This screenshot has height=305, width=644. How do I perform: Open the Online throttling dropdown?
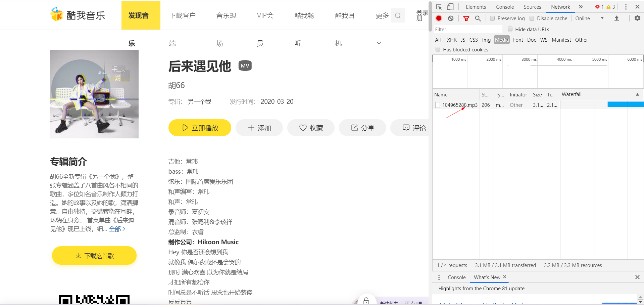click(590, 18)
